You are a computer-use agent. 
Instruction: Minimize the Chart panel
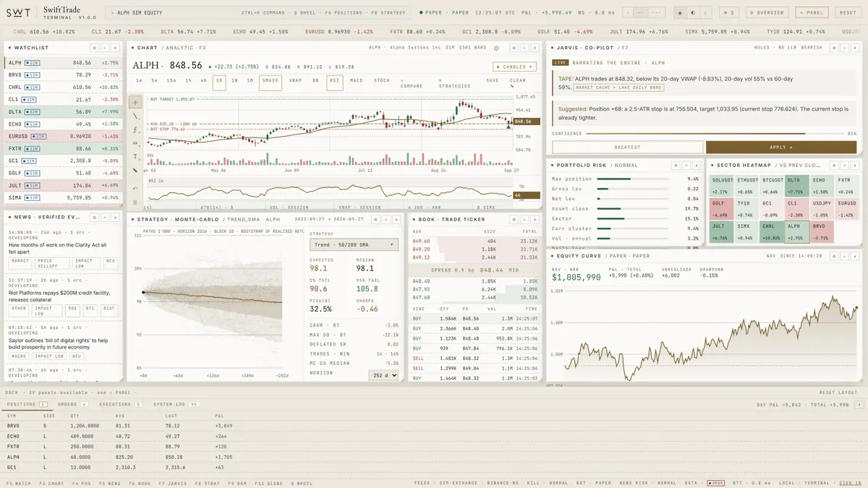point(524,47)
